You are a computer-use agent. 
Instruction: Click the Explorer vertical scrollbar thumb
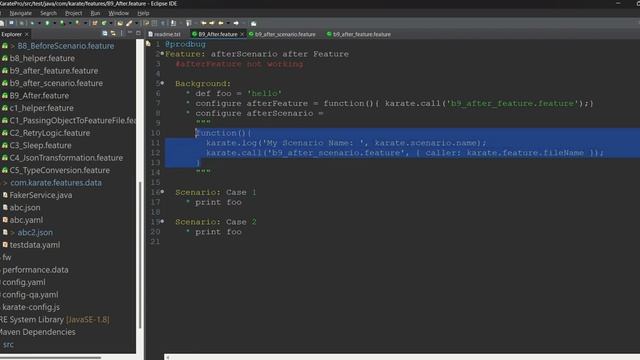click(140, 255)
